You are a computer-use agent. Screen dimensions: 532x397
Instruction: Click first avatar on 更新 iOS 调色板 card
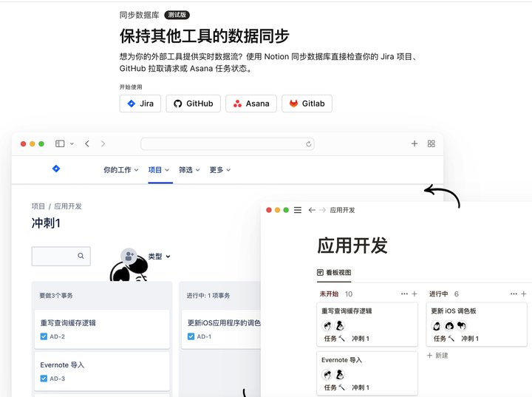(437, 326)
